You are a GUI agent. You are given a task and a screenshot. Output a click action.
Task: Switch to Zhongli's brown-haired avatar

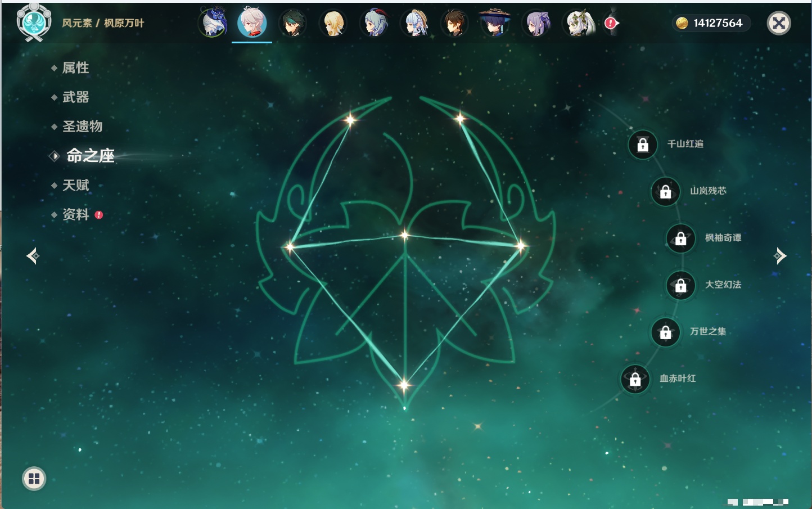pyautogui.click(x=454, y=23)
